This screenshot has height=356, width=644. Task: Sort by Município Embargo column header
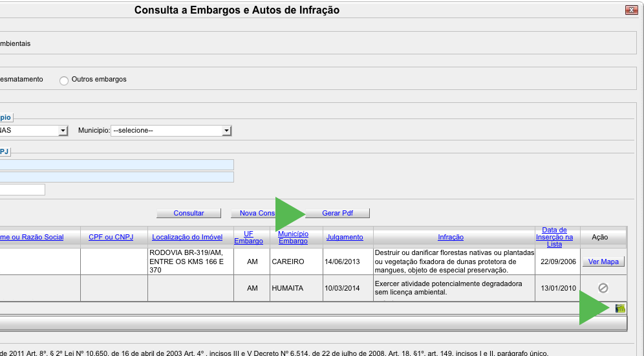tap(292, 237)
